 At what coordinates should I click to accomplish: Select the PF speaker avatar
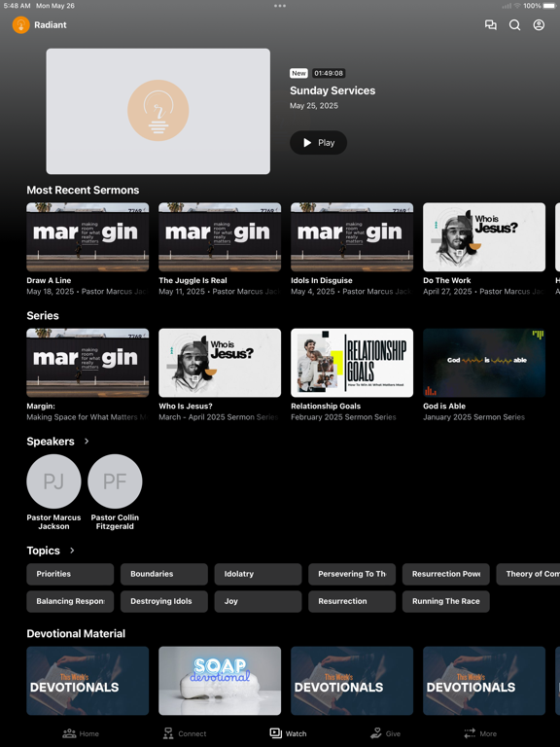coord(115,481)
